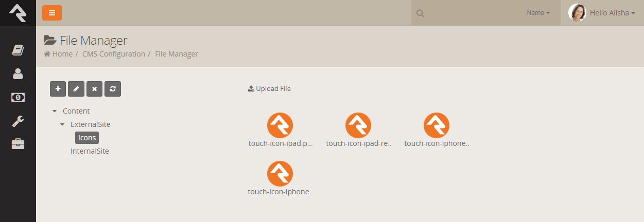Click the touch-icon-ipad-re.. file name
Viewport: 644px width, 222px height.
(359, 143)
